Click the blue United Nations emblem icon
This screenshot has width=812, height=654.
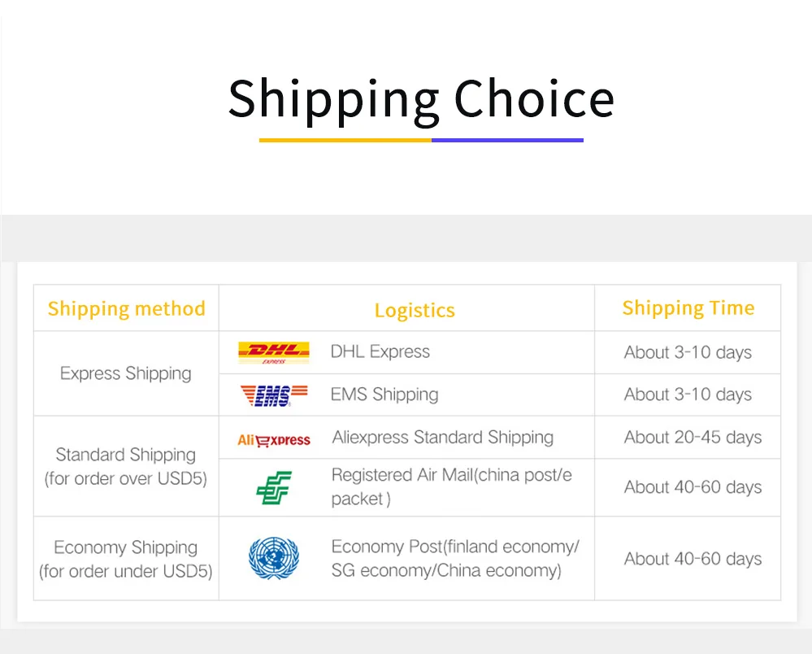point(273,559)
